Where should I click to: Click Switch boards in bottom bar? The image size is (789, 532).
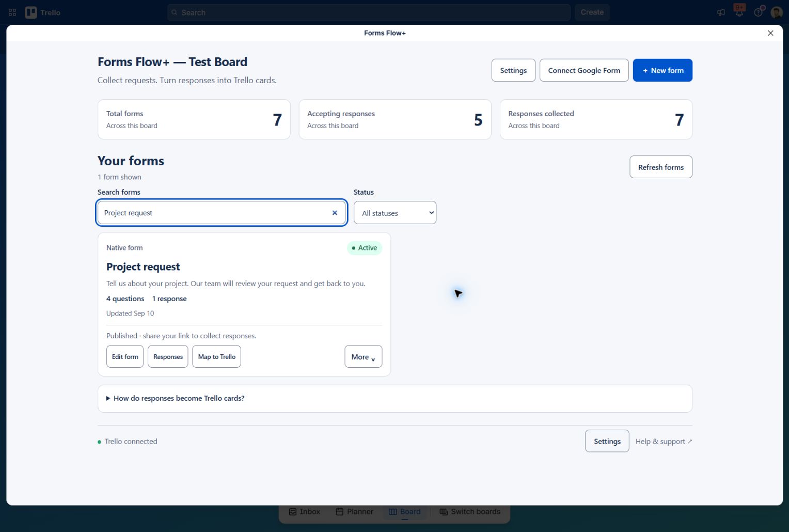470,511
